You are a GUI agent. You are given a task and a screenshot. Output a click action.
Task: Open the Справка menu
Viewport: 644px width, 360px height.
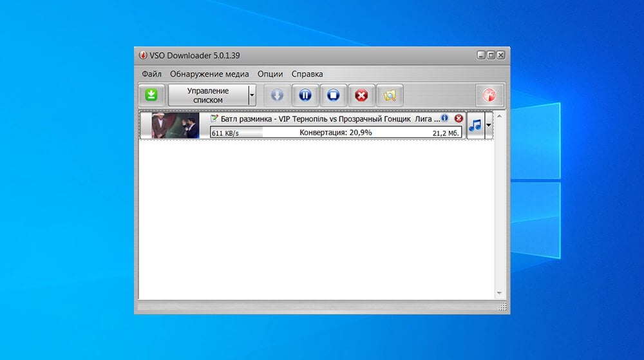pos(307,74)
